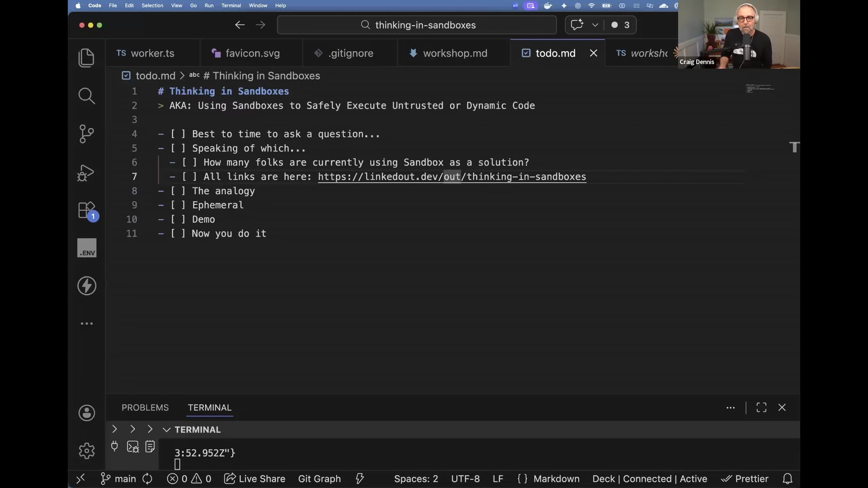Switch to the PROBLEMS panel tab
868x488 pixels.
click(145, 408)
